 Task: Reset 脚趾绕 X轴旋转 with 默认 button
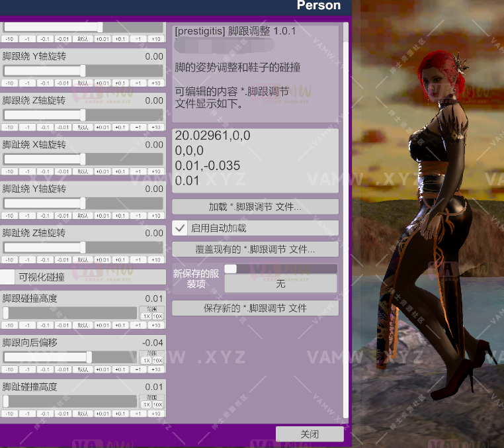coord(83,171)
